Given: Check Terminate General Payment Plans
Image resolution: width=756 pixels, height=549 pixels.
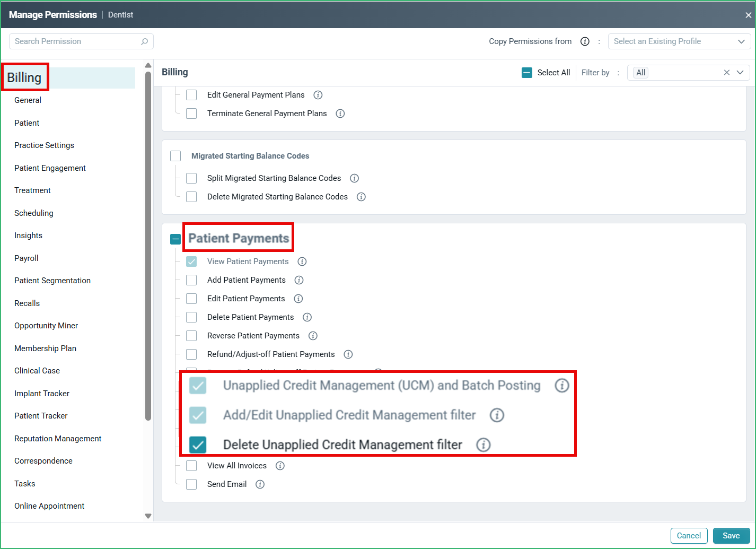Looking at the screenshot, I should coord(191,114).
